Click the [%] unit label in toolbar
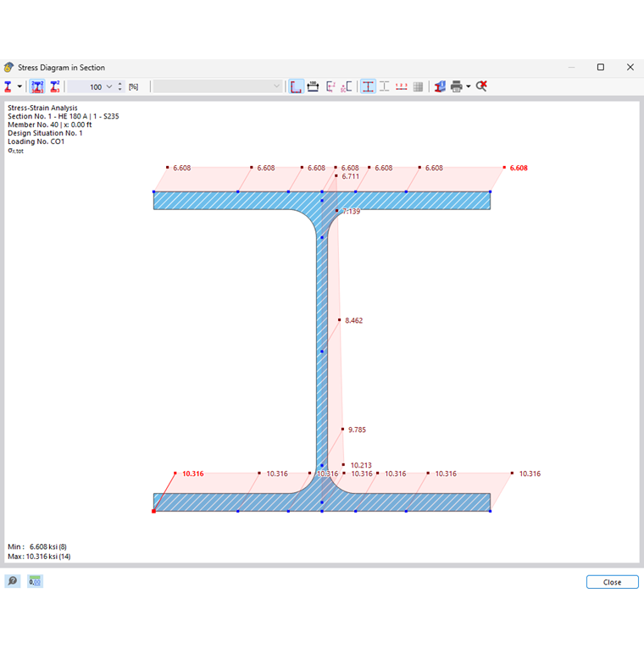This screenshot has height=654, width=644. point(134,86)
